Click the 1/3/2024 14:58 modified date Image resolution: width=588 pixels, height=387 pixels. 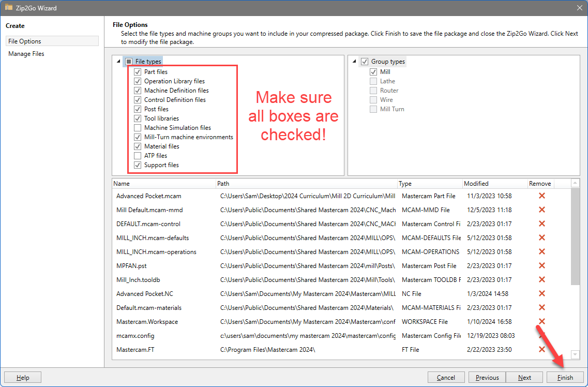[488, 294]
